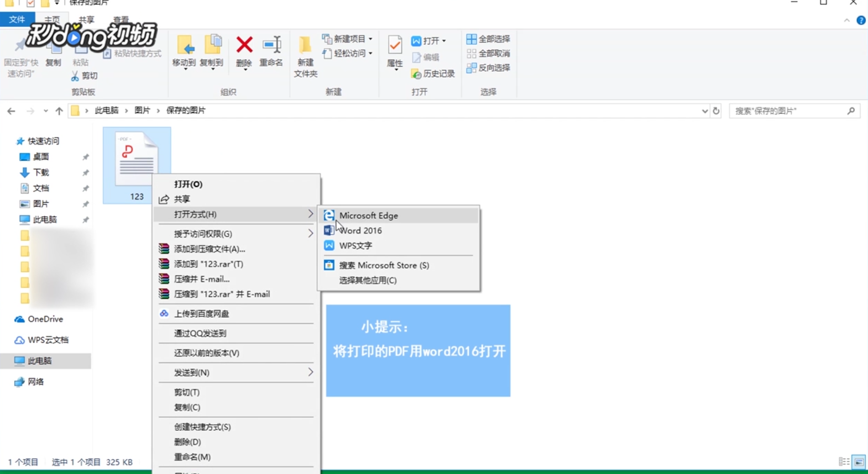Click 复制(C) in the context menu
Screen dimensions: 868x474
pos(236,407)
